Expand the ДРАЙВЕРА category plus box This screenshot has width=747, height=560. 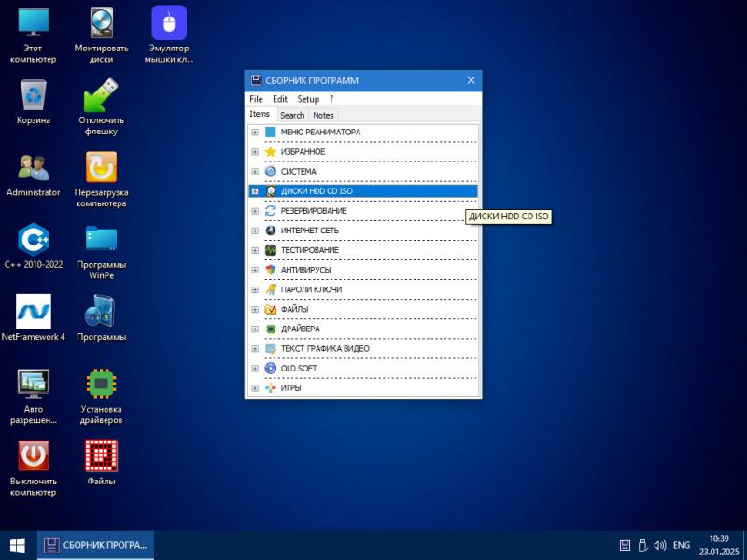click(x=255, y=329)
